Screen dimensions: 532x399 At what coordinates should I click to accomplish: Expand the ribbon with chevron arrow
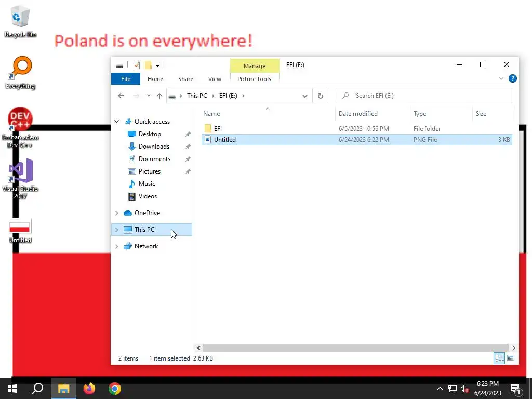click(x=501, y=79)
